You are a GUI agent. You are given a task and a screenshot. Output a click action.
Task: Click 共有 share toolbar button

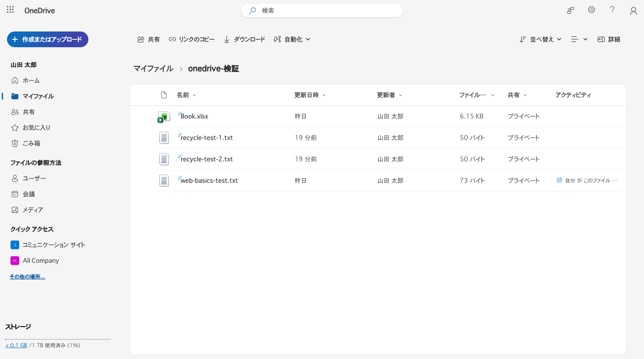149,39
